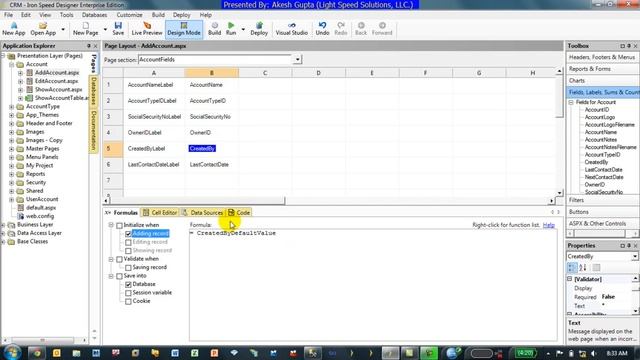Click the Application Explorer horizontal scrollbar
640x360 pixels.
(x=44, y=340)
